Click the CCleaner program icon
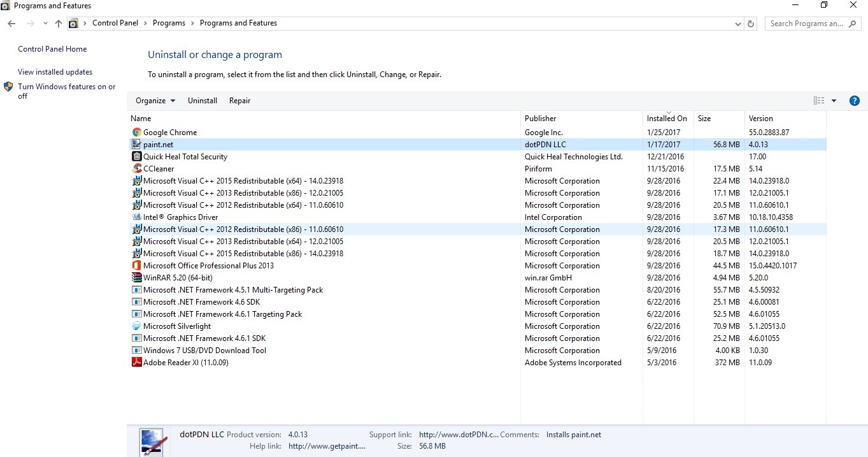Screen dimensions: 868x457 [136, 169]
